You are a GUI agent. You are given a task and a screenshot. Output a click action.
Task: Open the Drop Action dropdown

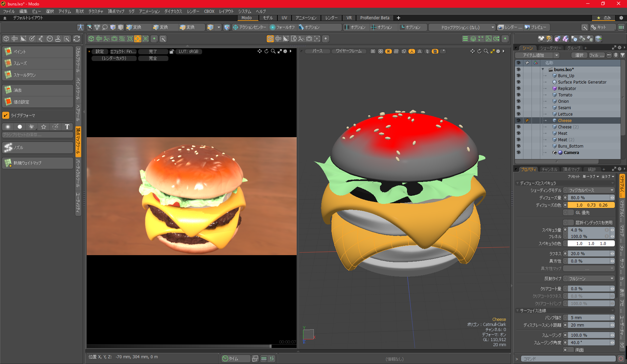coord(462,27)
